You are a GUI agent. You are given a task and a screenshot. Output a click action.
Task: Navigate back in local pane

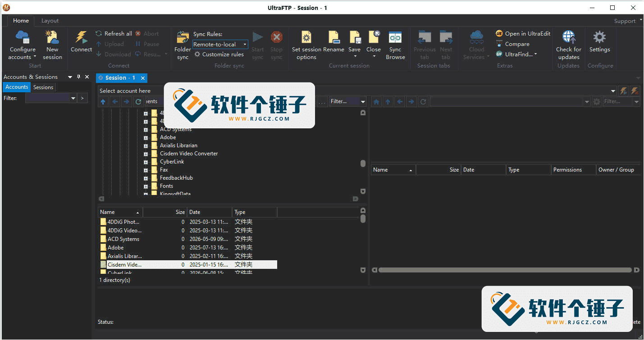[x=115, y=102]
